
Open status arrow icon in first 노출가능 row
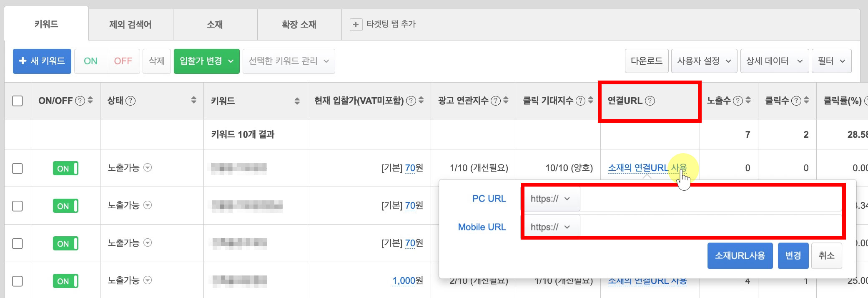148,168
